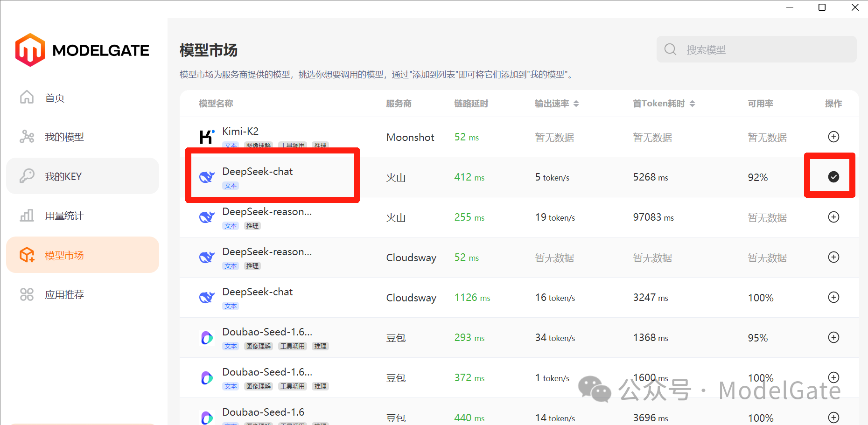Add Cloudsway DeepSeek-chat to your models
868x425 pixels.
click(833, 297)
